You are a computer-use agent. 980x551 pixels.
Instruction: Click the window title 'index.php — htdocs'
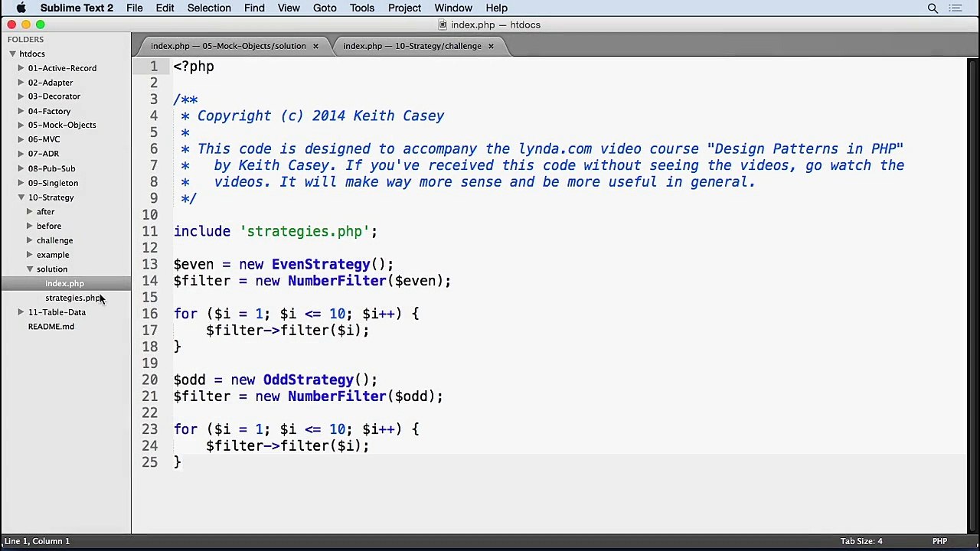(x=495, y=25)
